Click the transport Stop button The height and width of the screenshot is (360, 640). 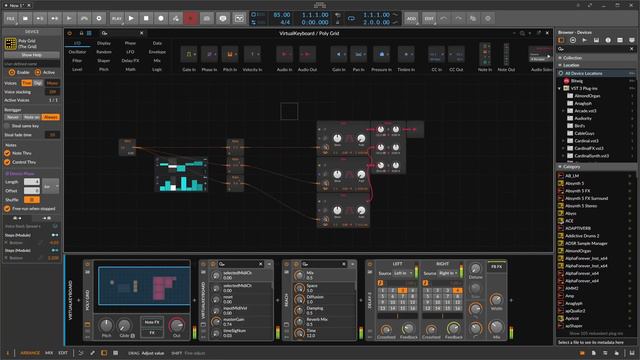click(x=146, y=18)
